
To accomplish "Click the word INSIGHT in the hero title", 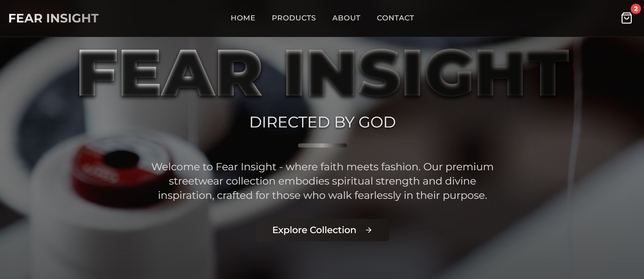I will coord(427,73).
